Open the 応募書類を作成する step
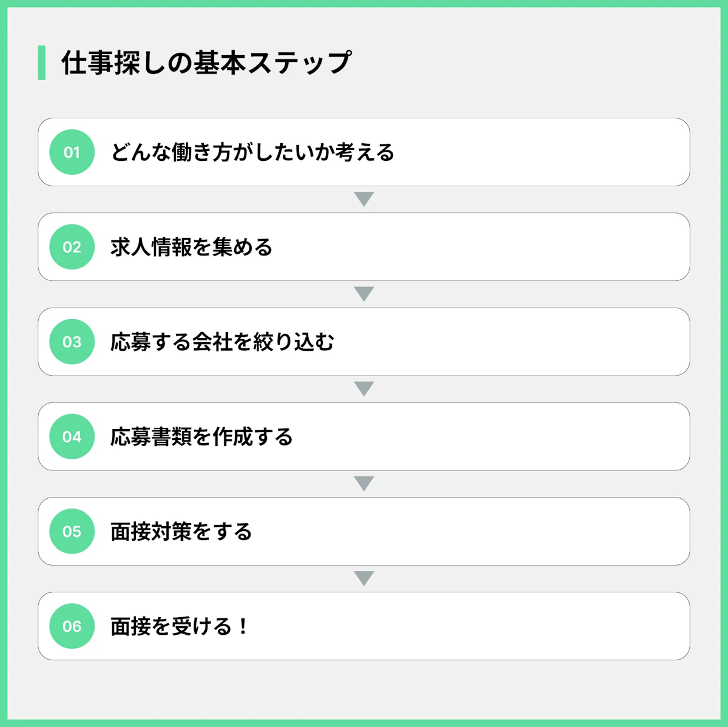The image size is (728, 727). (x=201, y=436)
